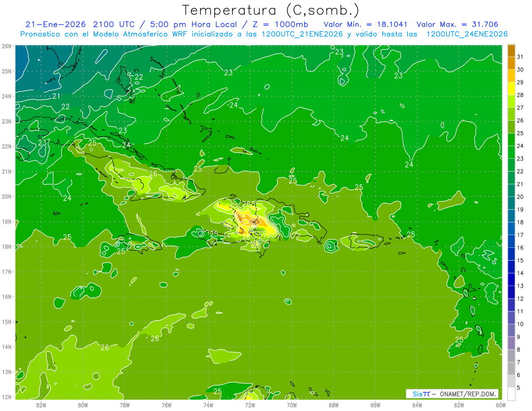The image size is (532, 411).
Task: Click the dark blue swatch between 12 and 13
Action: click(511, 292)
